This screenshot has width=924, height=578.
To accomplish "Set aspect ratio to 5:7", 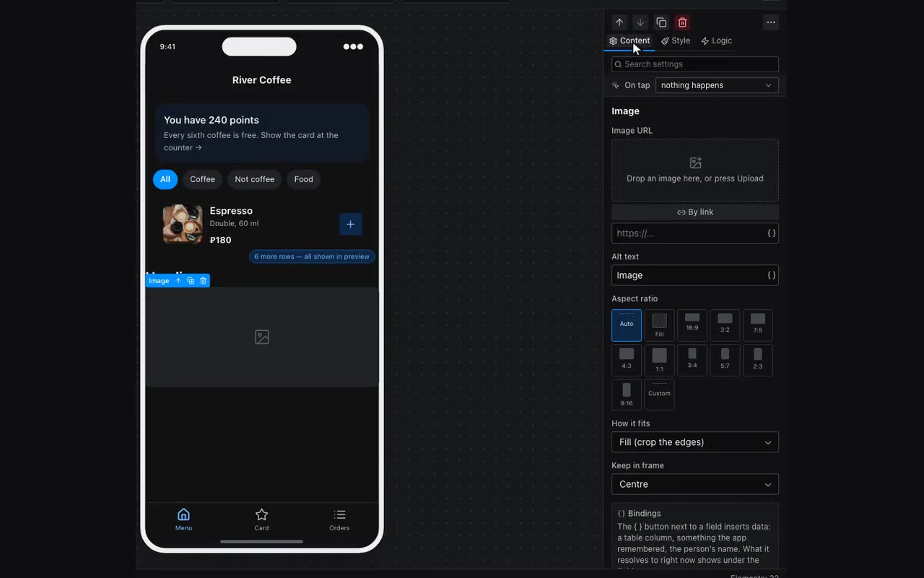I will [x=725, y=360].
